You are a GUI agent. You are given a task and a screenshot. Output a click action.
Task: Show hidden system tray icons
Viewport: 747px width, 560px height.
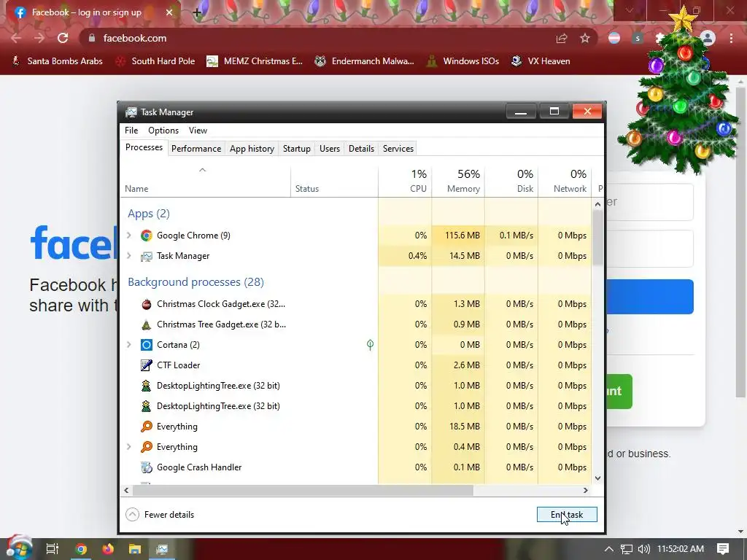point(609,549)
